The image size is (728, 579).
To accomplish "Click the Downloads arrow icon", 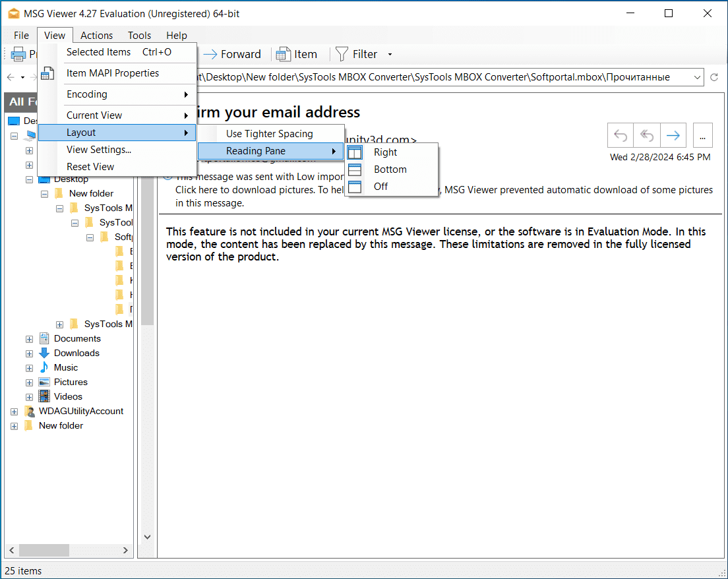I will [44, 353].
